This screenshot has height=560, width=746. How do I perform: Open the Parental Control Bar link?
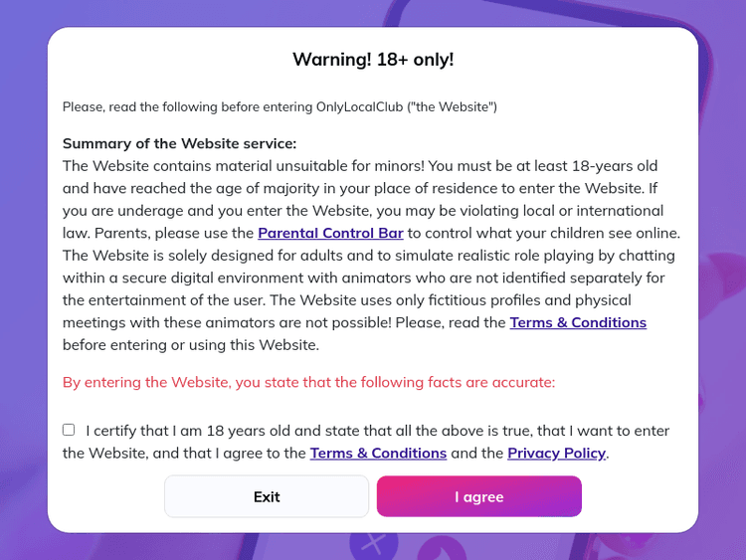(x=330, y=233)
